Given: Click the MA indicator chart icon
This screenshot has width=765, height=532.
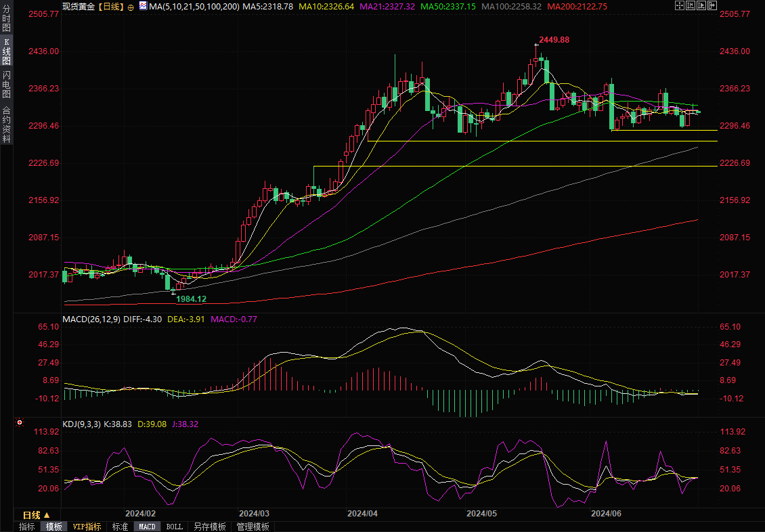Looking at the screenshot, I should click(143, 6).
